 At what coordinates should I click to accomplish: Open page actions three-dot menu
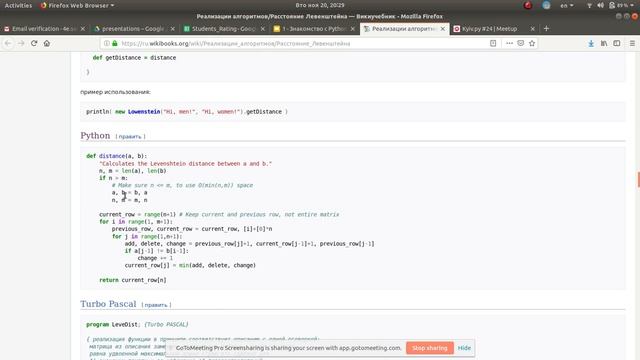pos(509,43)
